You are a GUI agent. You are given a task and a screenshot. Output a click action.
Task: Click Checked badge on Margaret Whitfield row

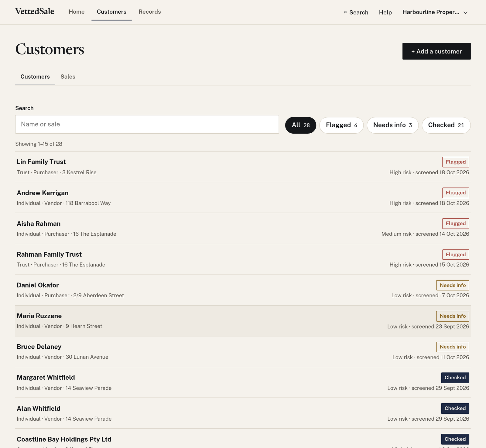point(455,378)
